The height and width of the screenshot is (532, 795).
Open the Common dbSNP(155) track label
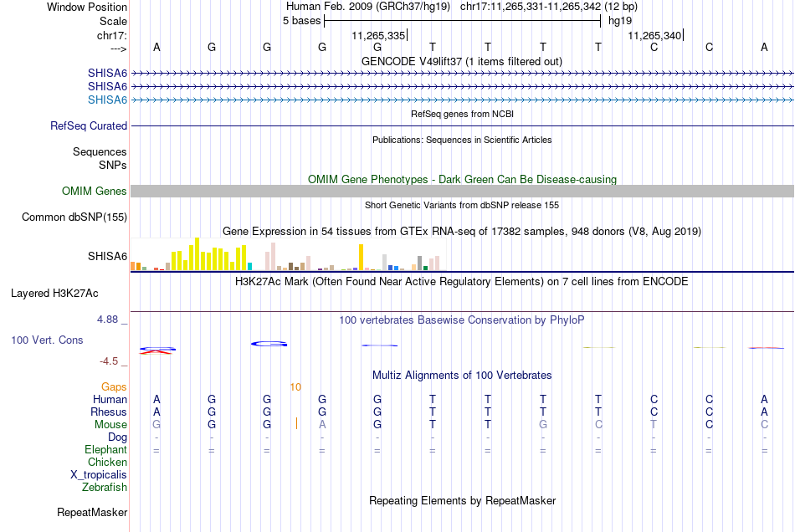pyautogui.click(x=74, y=217)
